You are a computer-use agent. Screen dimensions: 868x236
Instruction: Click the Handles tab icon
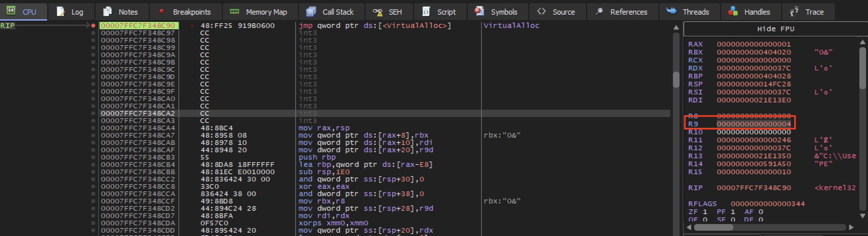point(733,11)
